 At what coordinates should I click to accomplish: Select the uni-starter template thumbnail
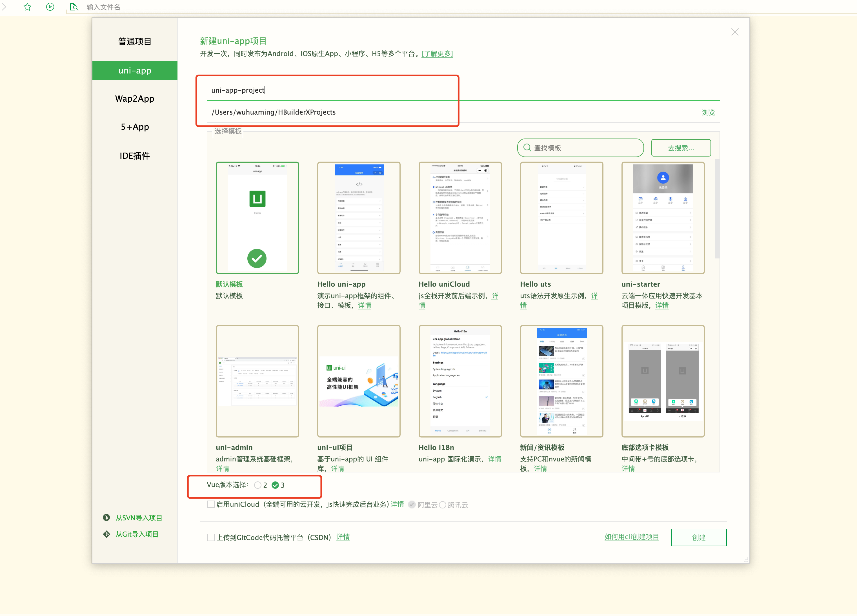click(x=663, y=218)
